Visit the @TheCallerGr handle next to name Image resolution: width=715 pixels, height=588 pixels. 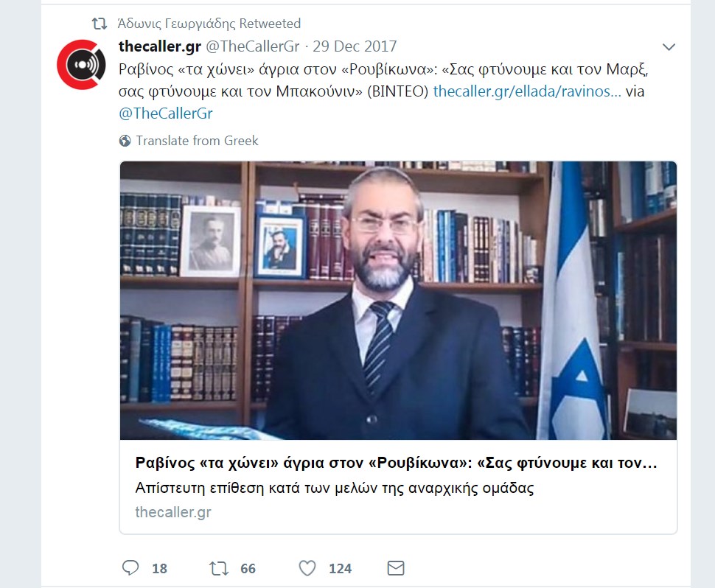(x=253, y=46)
